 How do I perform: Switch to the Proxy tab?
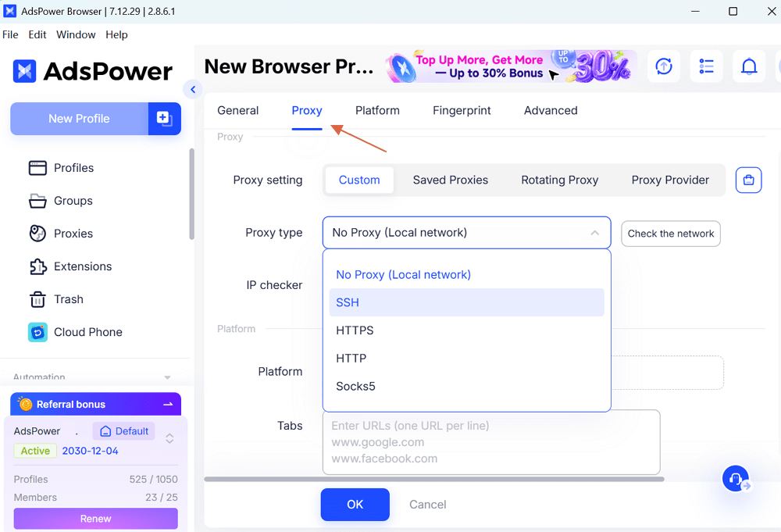click(x=307, y=111)
